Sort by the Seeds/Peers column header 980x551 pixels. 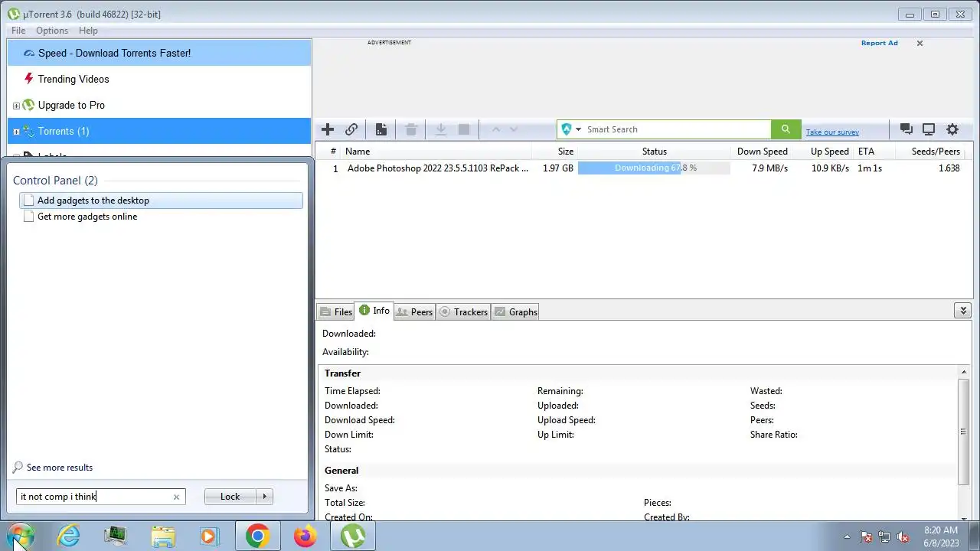(936, 152)
